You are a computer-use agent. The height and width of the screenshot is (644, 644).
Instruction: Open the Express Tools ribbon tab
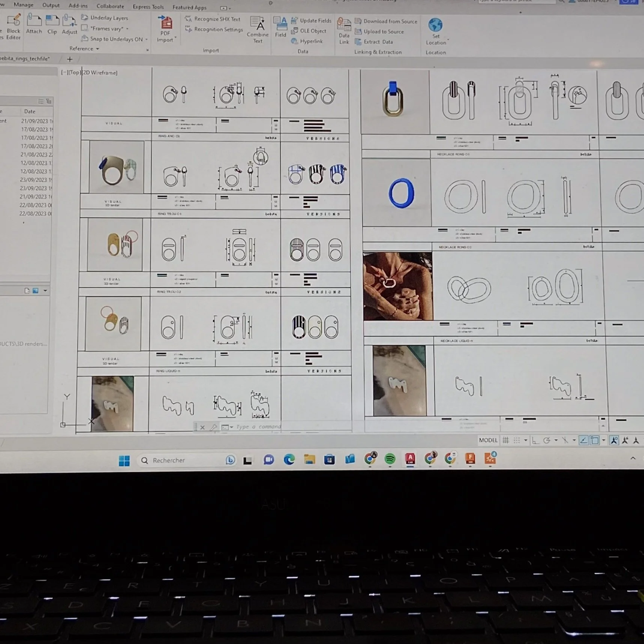[x=148, y=7]
